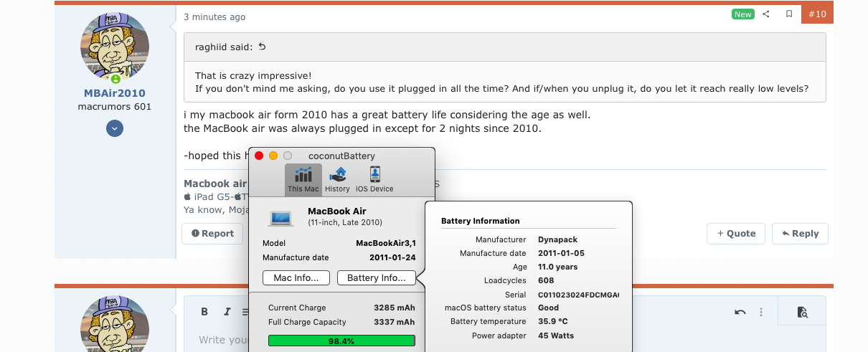Click the '45 Watts' power adapter value

(x=556, y=336)
